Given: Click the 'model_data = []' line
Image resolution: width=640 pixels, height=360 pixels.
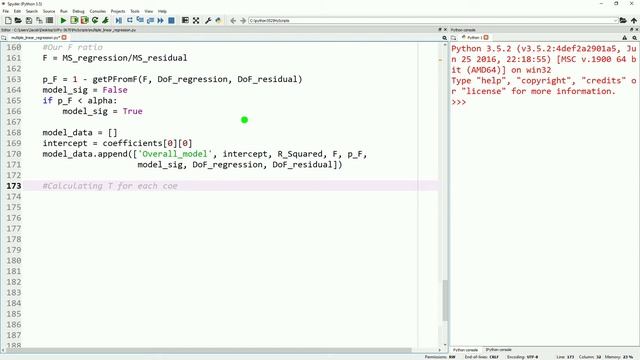Looking at the screenshot, I should (80, 133).
